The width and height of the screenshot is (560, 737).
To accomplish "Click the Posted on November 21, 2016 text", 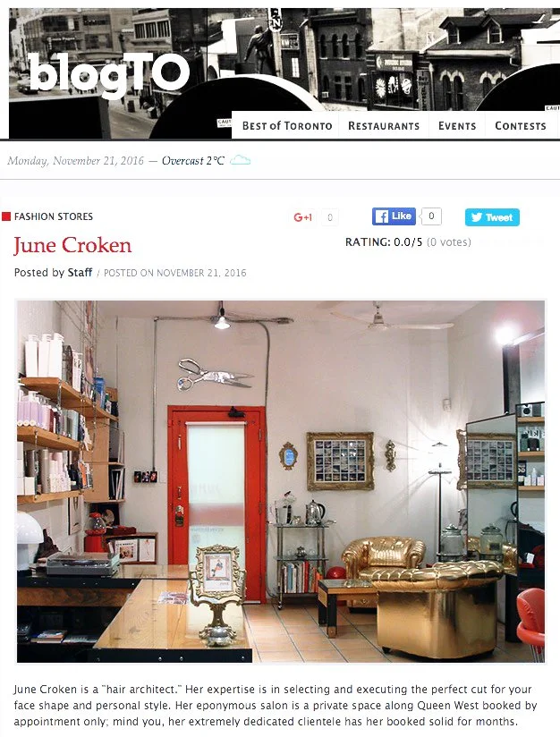I will point(175,273).
